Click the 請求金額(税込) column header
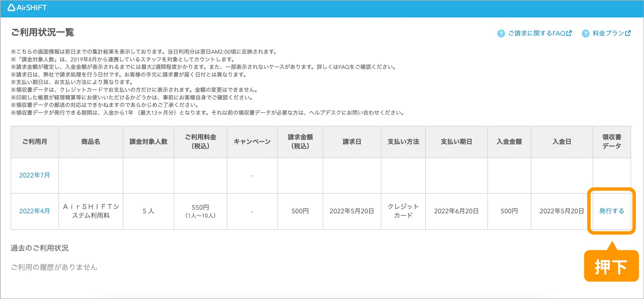Screen dimensions: 644x299 point(300,142)
